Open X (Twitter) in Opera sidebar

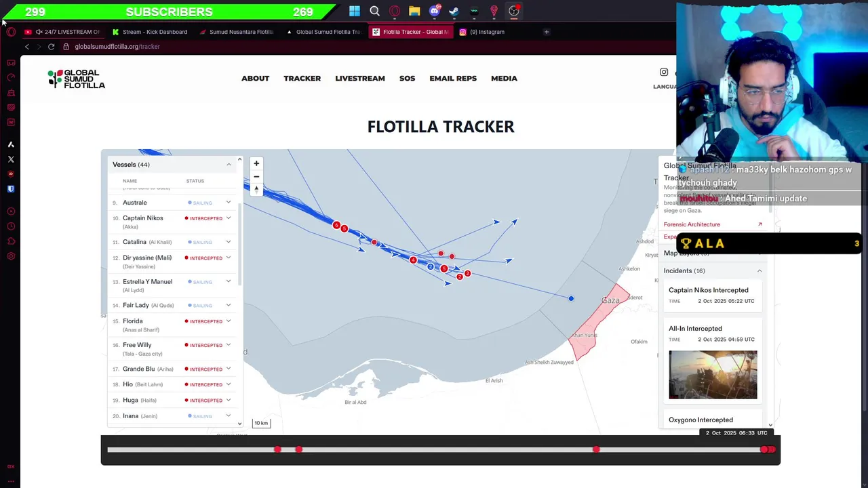tap(11, 159)
